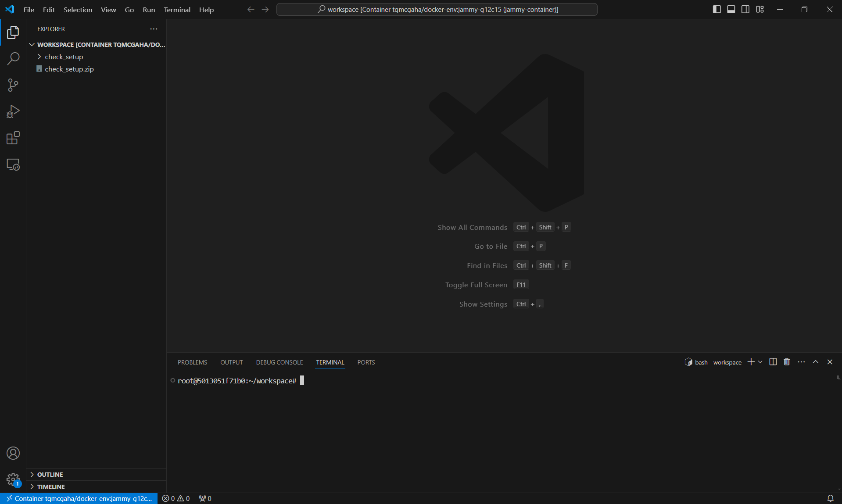Open the forwarded ports status item
Viewport: 842px width, 504px height.
(205, 498)
